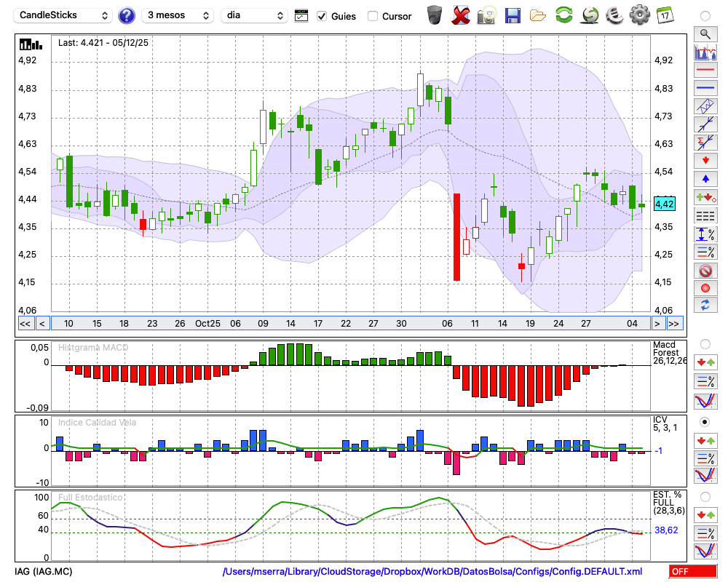Click the bar-chart icon at the chart's corner

point(31,44)
